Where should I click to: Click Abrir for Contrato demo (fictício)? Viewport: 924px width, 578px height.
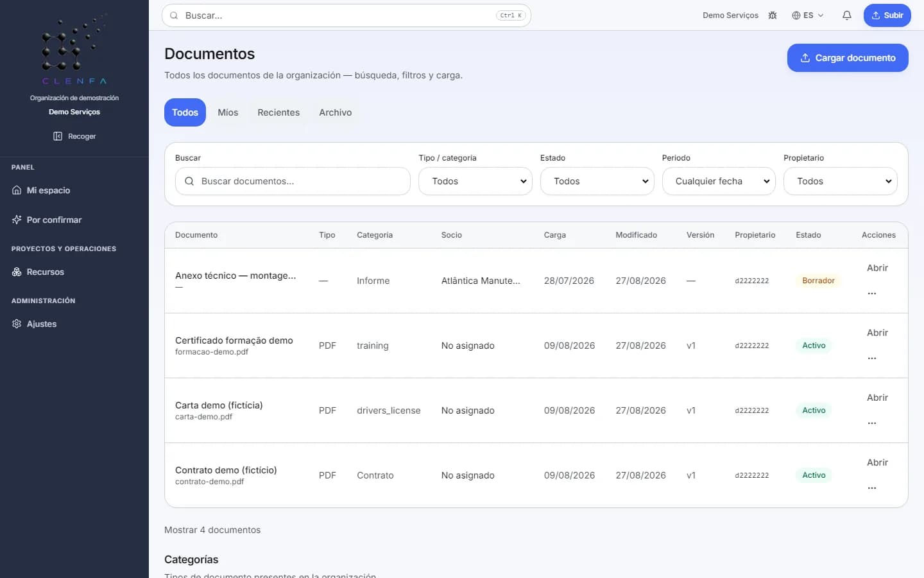point(877,462)
